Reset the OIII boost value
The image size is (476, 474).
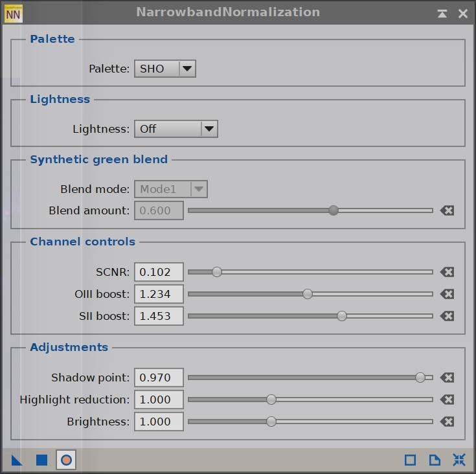click(447, 294)
